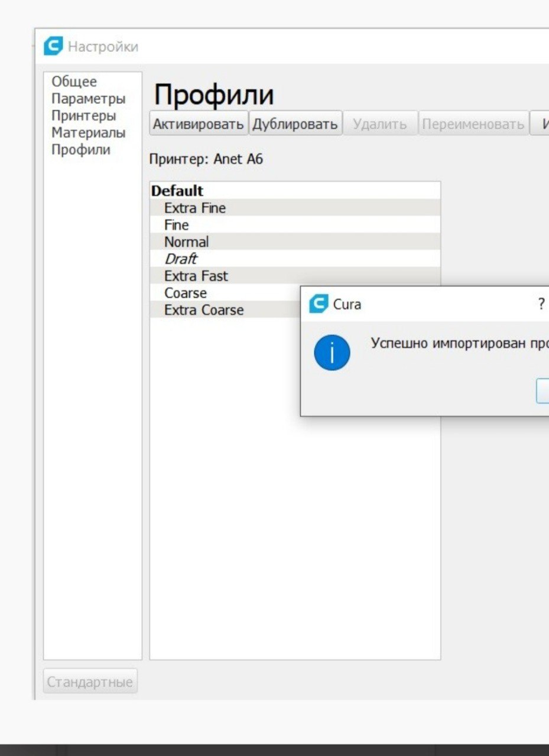Viewport: 549px width, 756px height.
Task: Open the Параметры settings category
Action: 88,99
